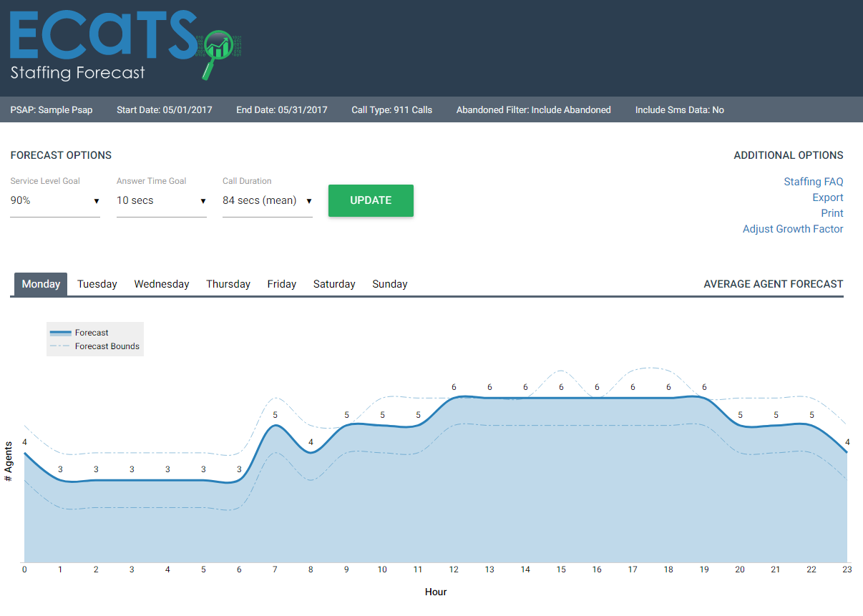The width and height of the screenshot is (863, 616).
Task: Open the Wednesday forecast view
Action: click(x=161, y=284)
